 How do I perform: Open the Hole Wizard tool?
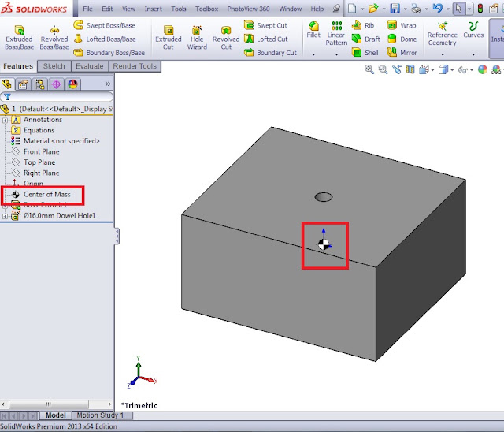coord(197,38)
